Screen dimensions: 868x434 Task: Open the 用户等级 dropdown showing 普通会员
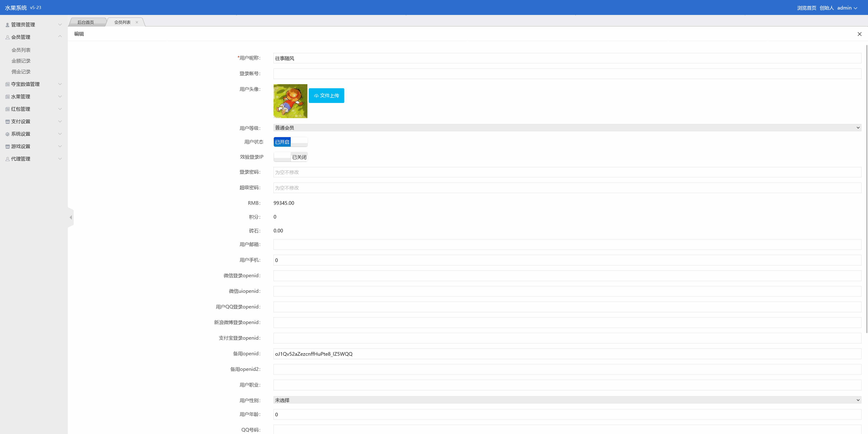tap(567, 128)
